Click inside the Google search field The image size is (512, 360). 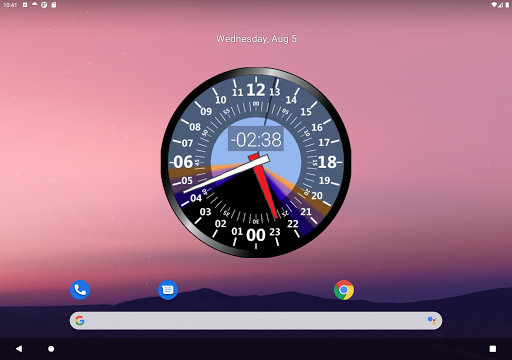(256, 321)
